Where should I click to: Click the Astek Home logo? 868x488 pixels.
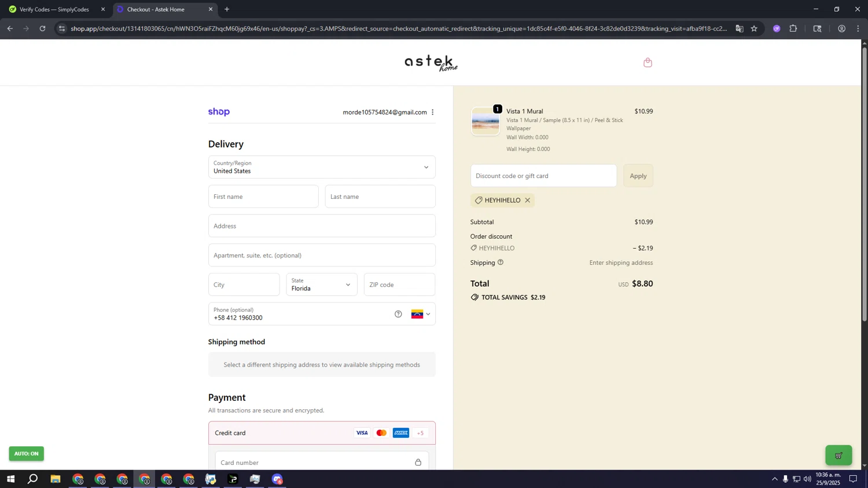[431, 62]
